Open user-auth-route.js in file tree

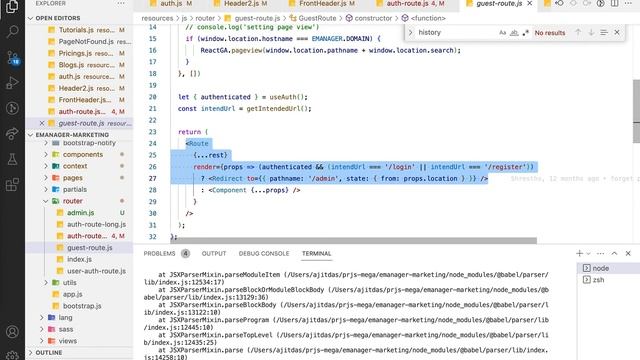coord(96,271)
